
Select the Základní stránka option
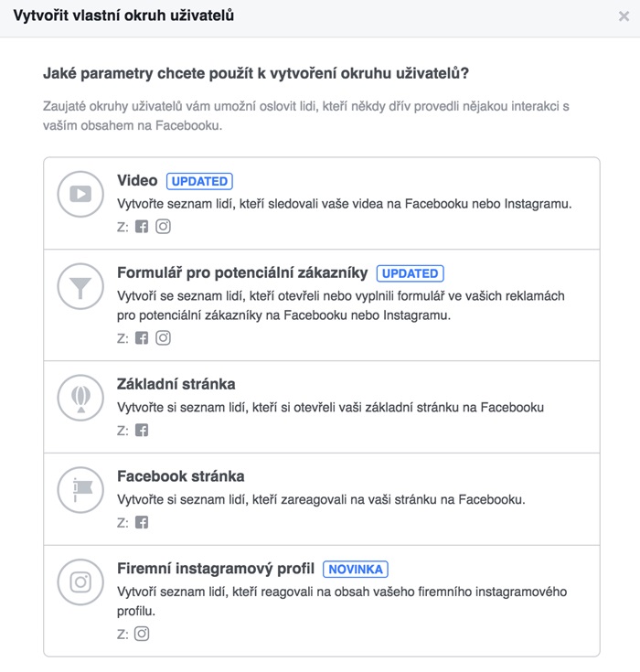point(176,384)
